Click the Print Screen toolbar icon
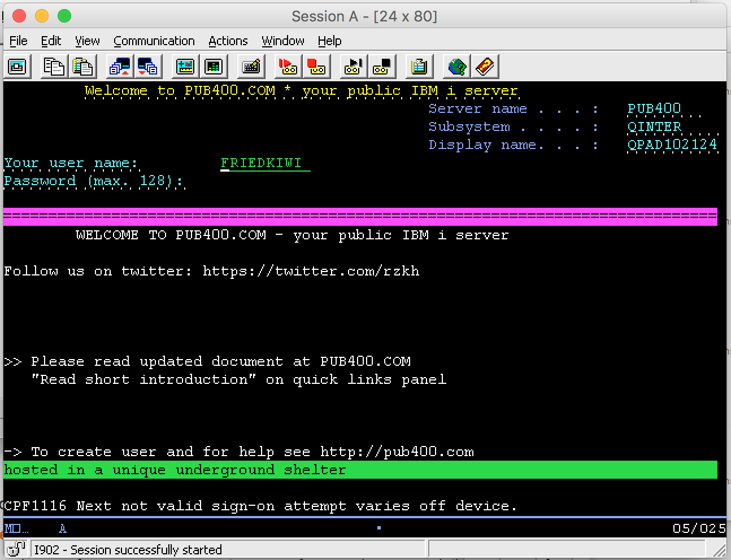Viewport: 731px width, 560px height. [x=18, y=67]
